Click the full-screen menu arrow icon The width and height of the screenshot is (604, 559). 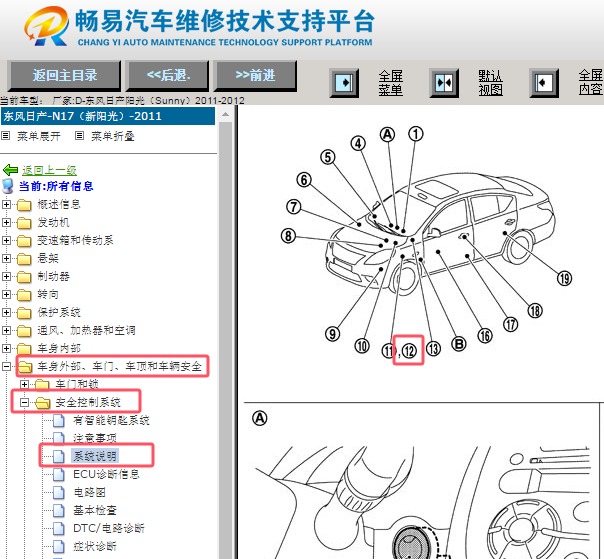[344, 83]
